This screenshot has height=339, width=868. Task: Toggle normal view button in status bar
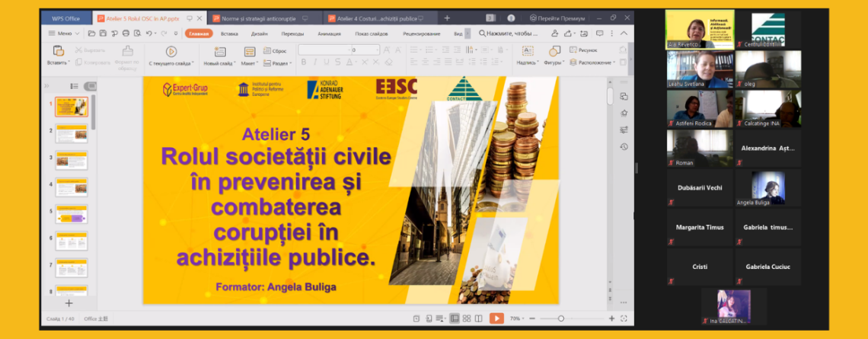tap(455, 318)
